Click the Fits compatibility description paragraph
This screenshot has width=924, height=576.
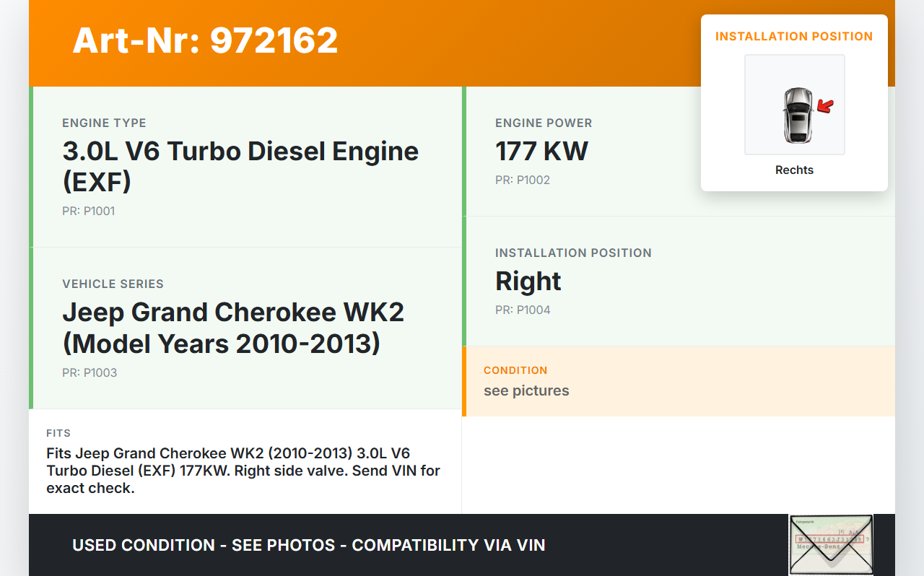(x=243, y=471)
